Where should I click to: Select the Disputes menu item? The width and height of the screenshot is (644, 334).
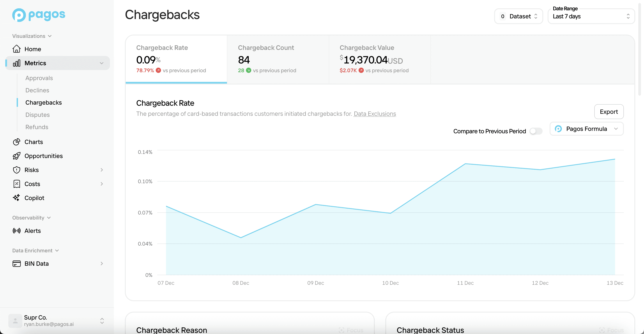(37, 114)
